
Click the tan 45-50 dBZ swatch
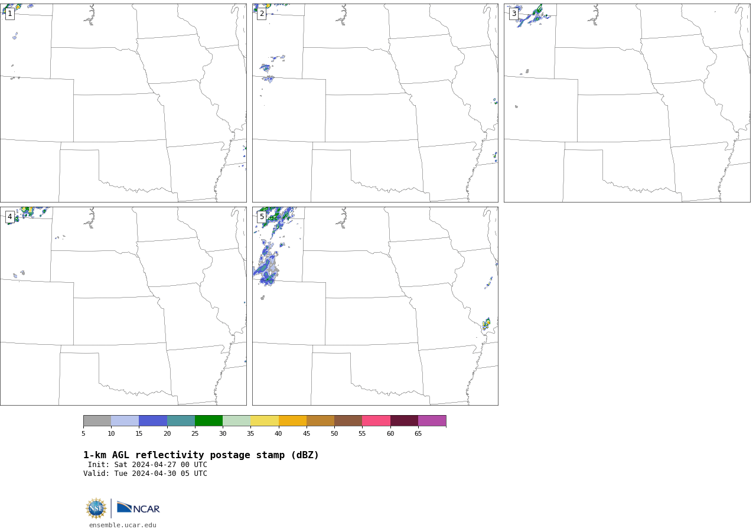point(320,421)
